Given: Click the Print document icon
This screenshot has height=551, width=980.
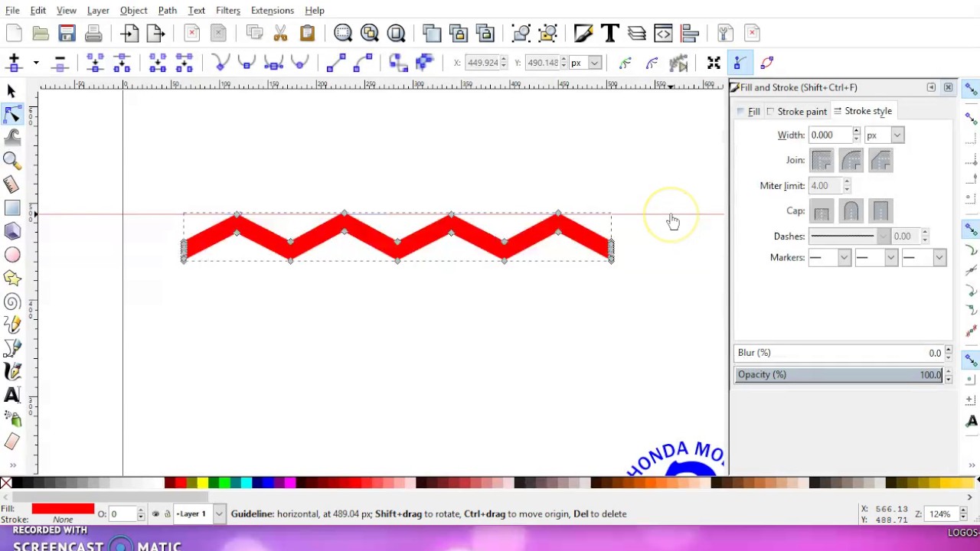Looking at the screenshot, I should tap(93, 33).
